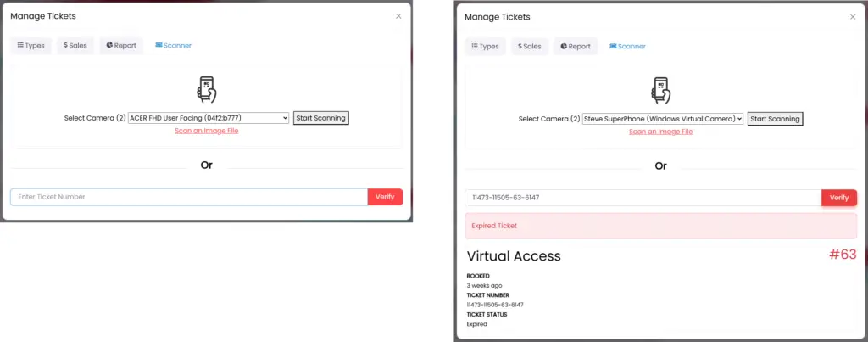Click the phone scan icon above the ACER dropdown
This screenshot has width=868, height=342.
click(206, 90)
